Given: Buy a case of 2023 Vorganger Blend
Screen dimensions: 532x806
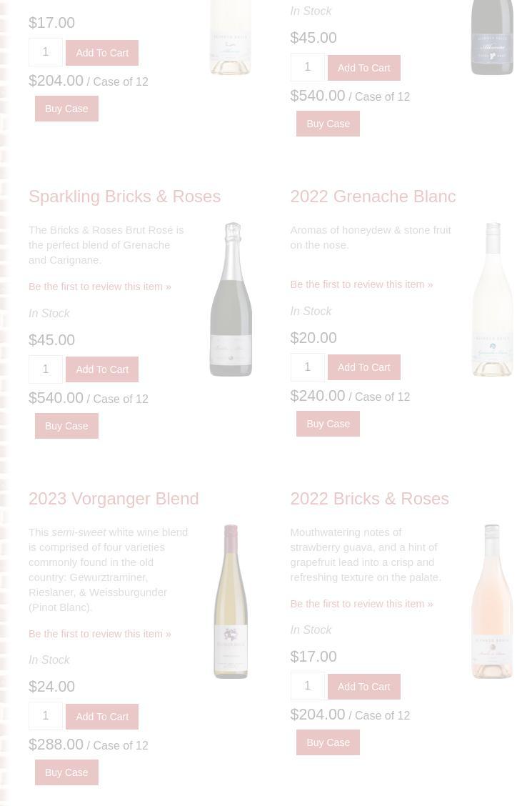Looking at the screenshot, I should click(66, 772).
